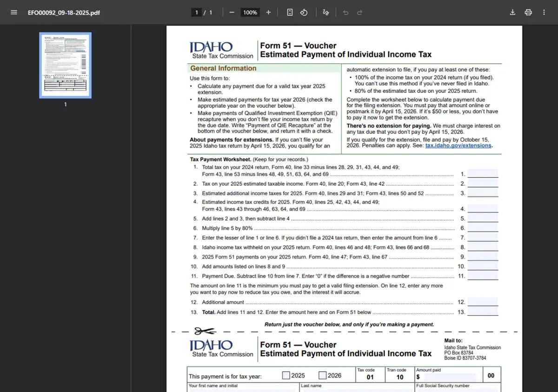
Task: Check the 2025 tax year box
Action: tap(286, 375)
